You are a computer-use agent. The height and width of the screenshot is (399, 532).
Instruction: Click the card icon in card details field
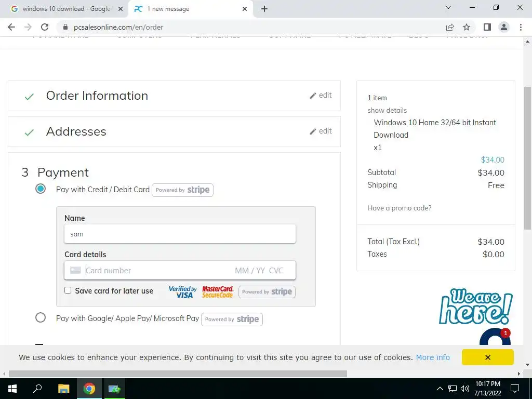pyautogui.click(x=75, y=270)
